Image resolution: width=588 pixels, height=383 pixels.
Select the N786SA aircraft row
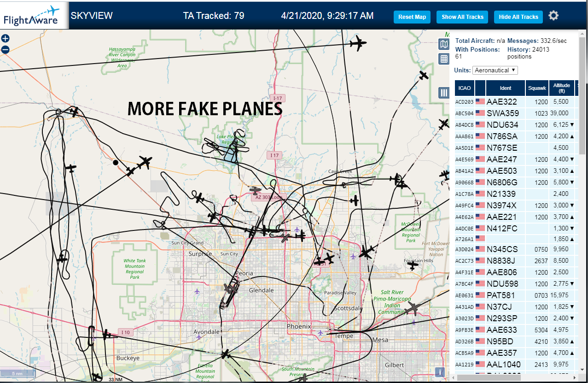(516, 136)
